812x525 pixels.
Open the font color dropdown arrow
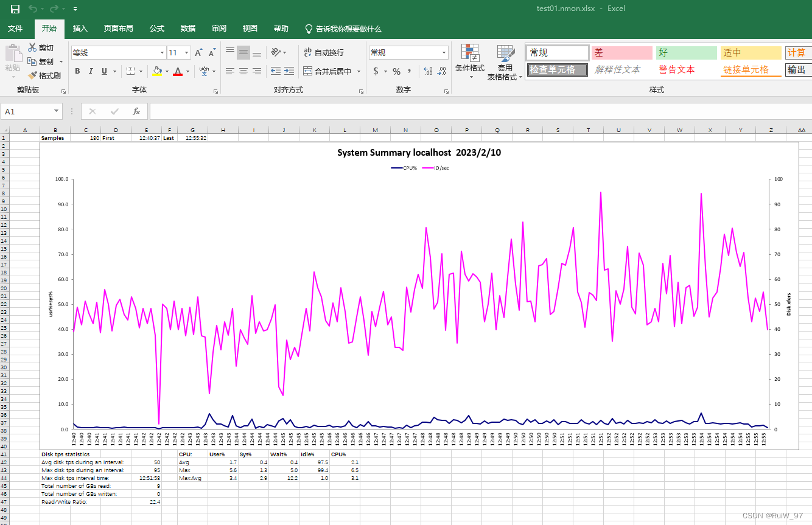[187, 71]
